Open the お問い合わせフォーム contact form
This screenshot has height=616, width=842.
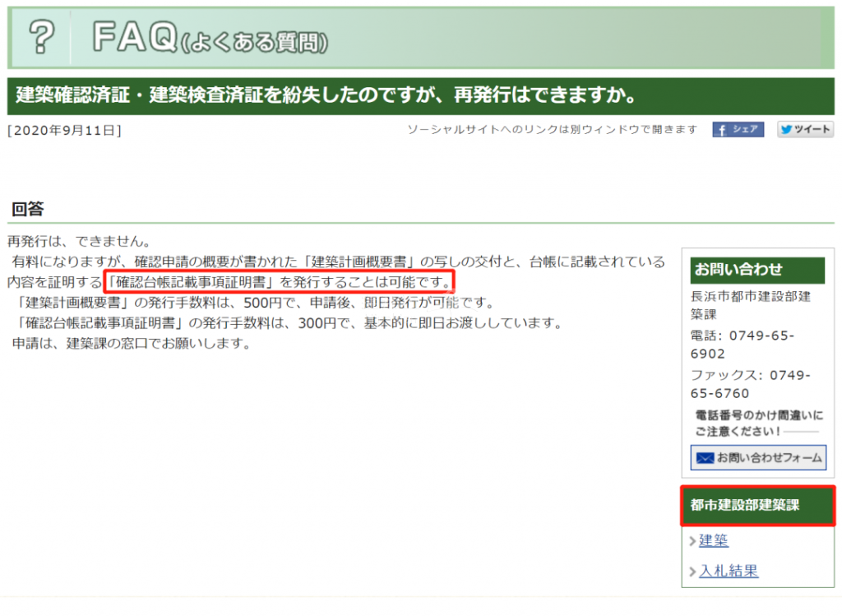758,457
